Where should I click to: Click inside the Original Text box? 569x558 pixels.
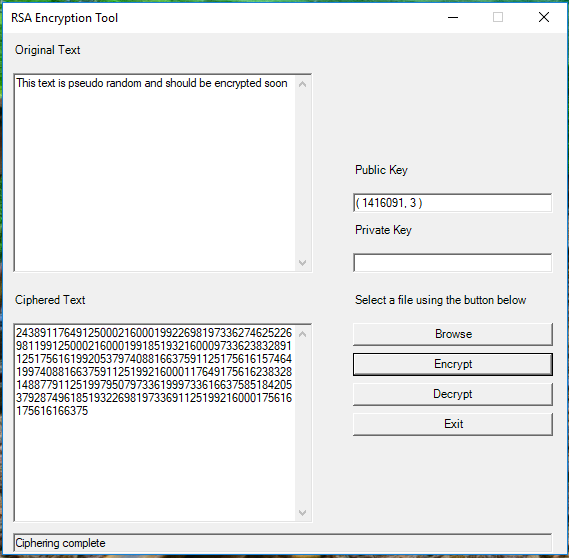pos(155,172)
